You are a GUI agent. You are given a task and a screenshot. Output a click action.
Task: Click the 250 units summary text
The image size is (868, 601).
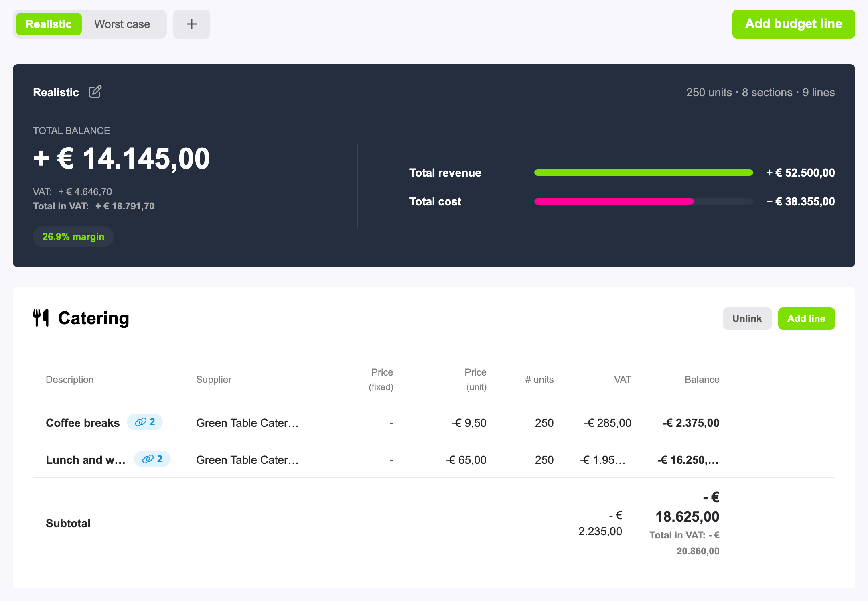709,92
